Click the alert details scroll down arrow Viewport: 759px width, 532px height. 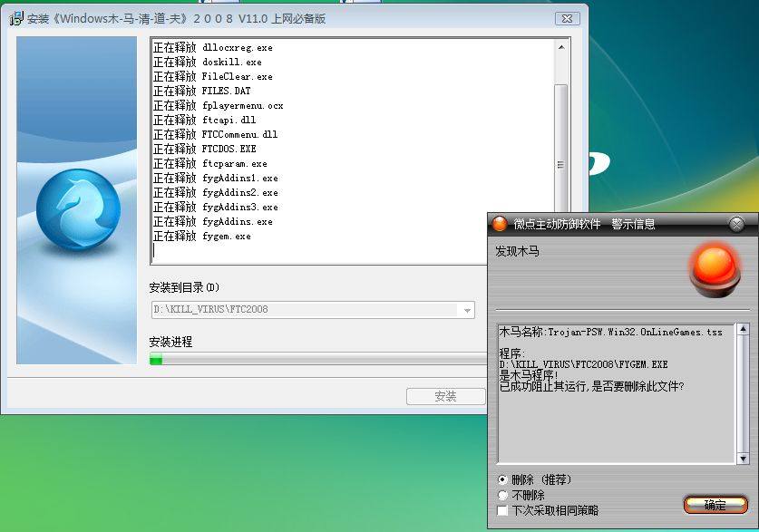click(x=743, y=458)
